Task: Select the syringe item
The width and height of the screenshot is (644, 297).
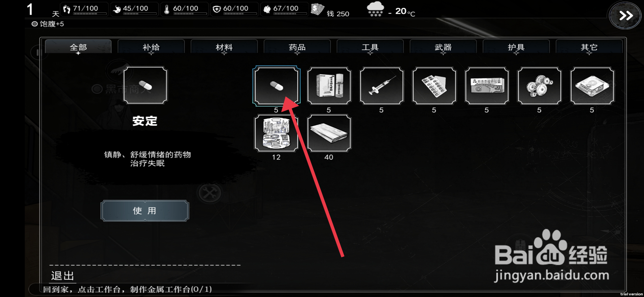Action: [381, 86]
